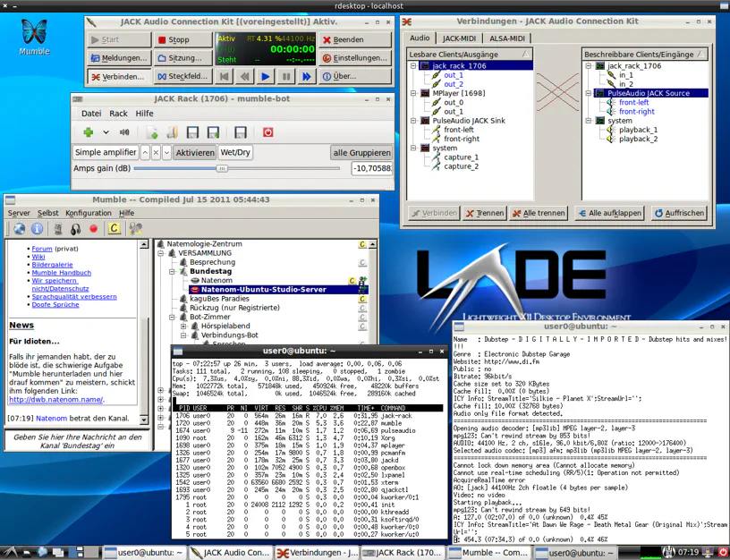Switch to the JACK-MIDI tab in Verbindungen
Image resolution: width=730 pixels, height=560 pixels.
tap(459, 38)
